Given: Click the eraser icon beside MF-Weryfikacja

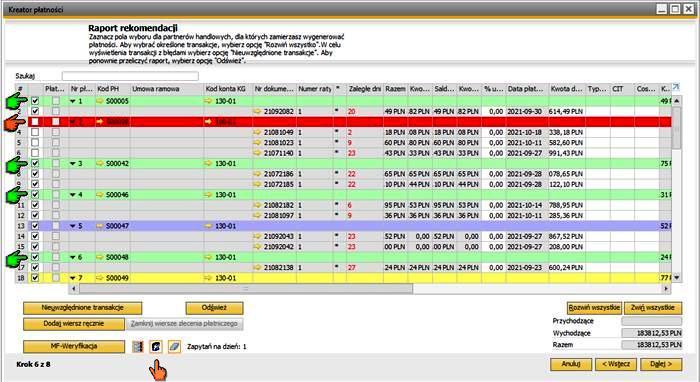Looking at the screenshot, I should (175, 347).
